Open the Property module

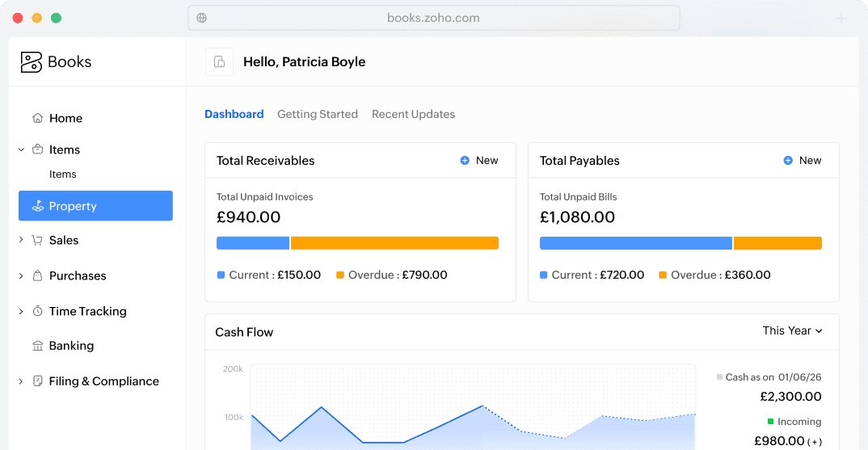point(95,206)
